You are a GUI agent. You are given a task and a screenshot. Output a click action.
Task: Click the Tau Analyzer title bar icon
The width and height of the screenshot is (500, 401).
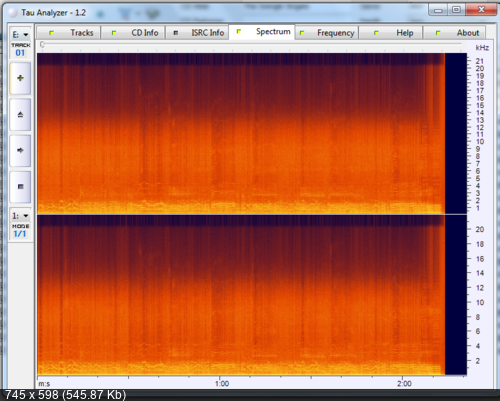(x=12, y=13)
